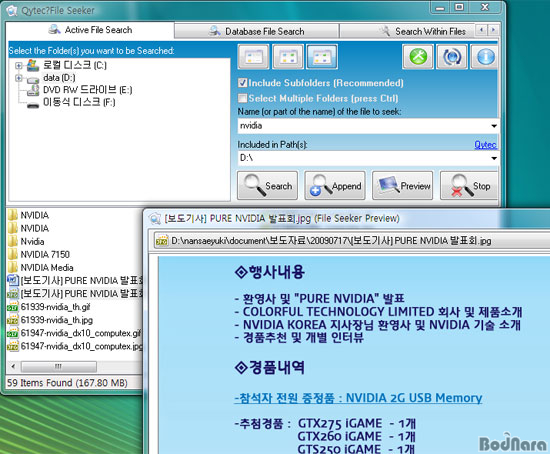Select the third, highlighted view layout icon

(322, 57)
